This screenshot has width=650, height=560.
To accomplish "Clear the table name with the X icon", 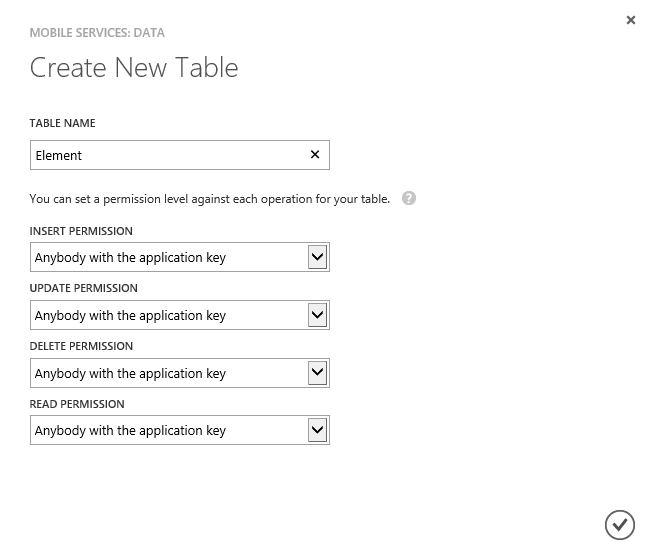I will (x=315, y=155).
